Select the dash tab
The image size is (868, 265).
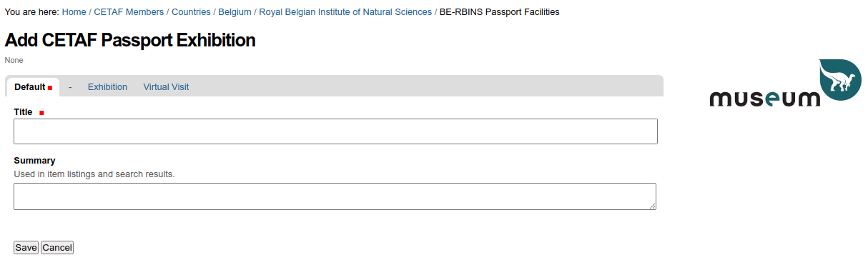[70, 87]
